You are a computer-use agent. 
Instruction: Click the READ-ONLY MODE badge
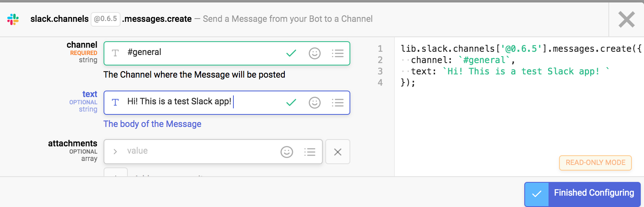(595, 163)
